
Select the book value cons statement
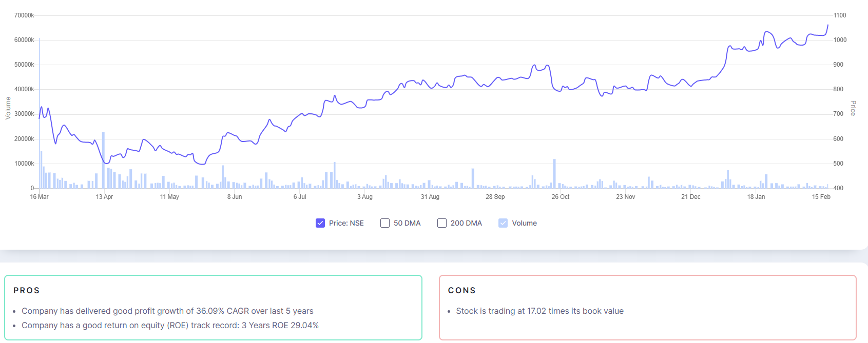(539, 311)
